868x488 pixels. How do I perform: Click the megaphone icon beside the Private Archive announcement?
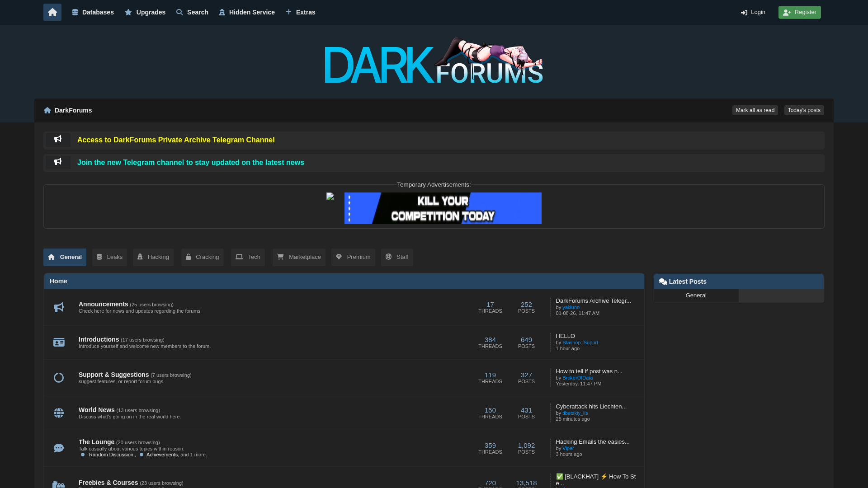58,139
